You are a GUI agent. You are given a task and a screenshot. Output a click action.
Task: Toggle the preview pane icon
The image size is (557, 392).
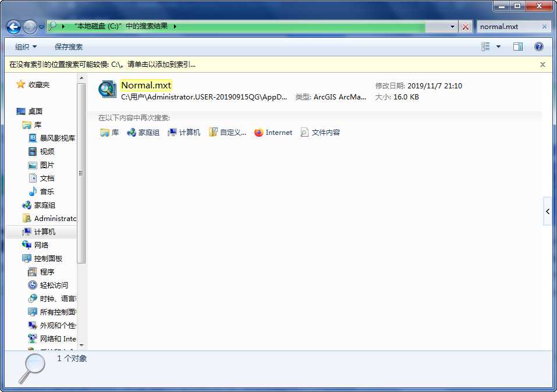click(518, 47)
